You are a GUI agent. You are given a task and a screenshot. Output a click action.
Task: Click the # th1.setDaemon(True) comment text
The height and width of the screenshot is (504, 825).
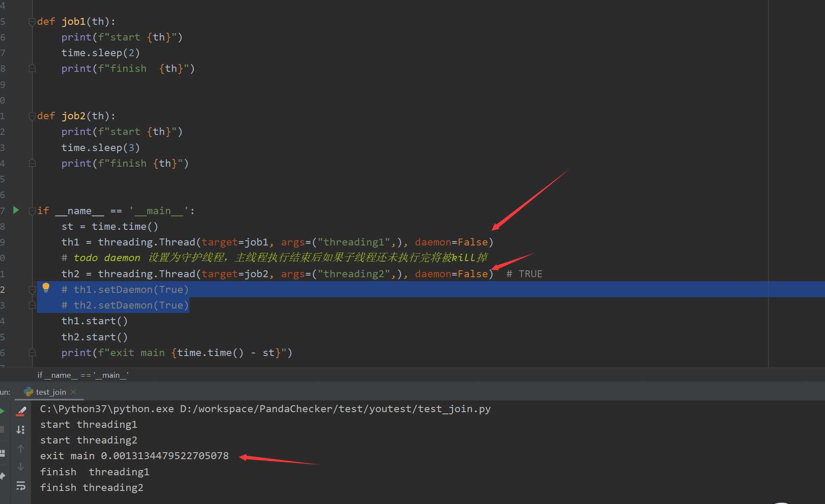click(x=125, y=289)
